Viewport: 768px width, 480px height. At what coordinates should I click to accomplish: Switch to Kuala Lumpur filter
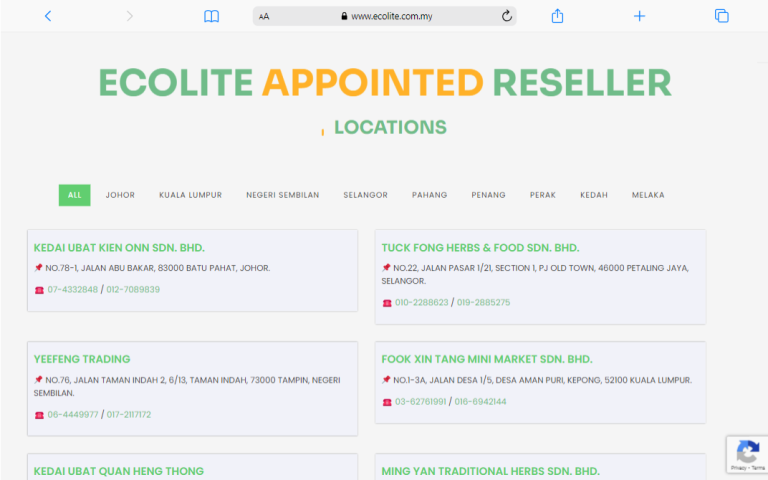pyautogui.click(x=190, y=195)
